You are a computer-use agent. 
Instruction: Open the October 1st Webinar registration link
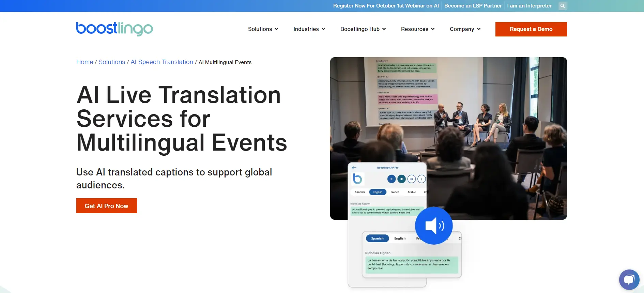[x=386, y=6]
